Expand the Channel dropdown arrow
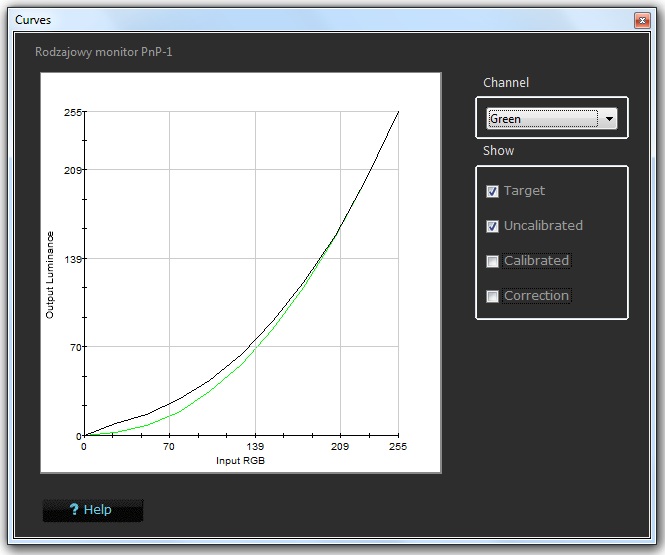The image size is (665, 555). click(x=608, y=119)
